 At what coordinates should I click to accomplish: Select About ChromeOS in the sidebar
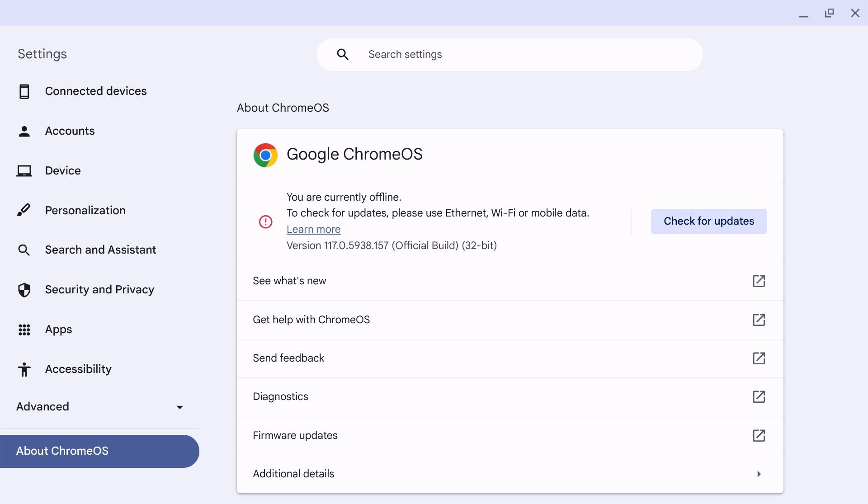[62, 451]
